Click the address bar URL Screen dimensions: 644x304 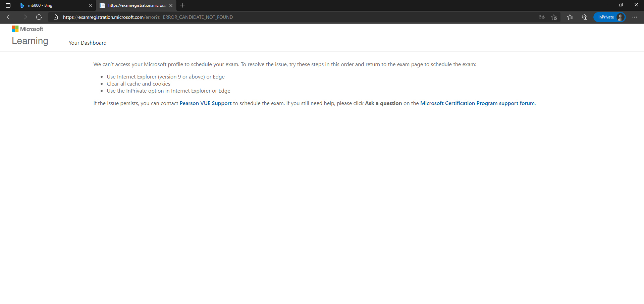point(148,17)
